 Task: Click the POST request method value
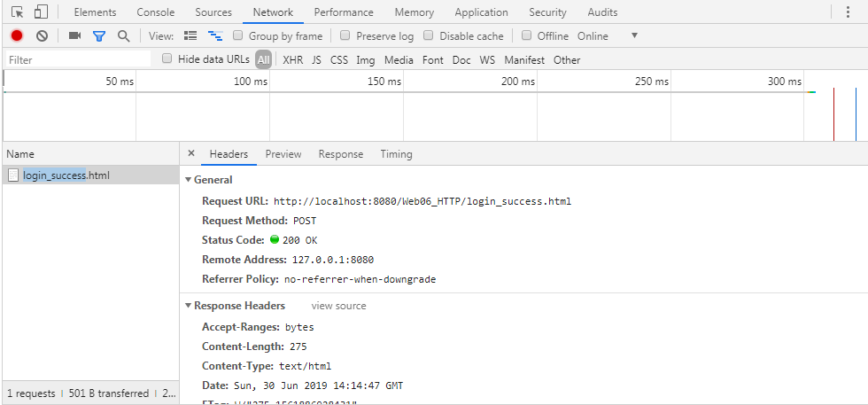click(x=305, y=221)
